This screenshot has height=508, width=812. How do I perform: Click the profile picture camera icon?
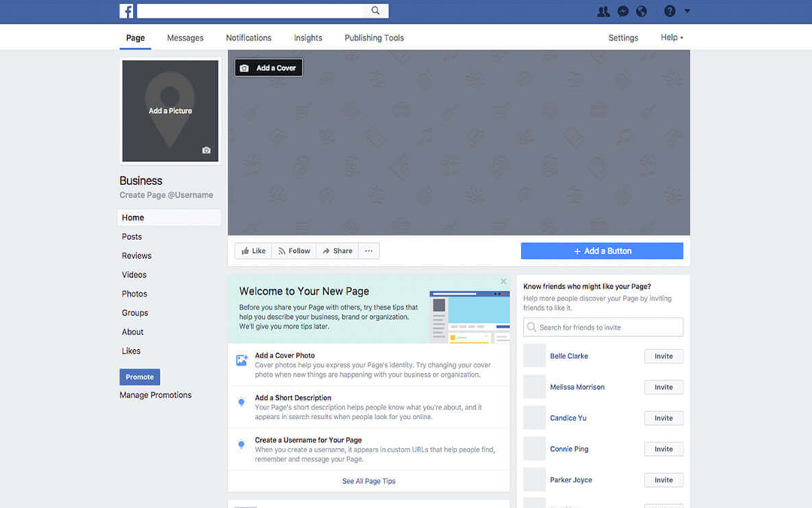(208, 151)
